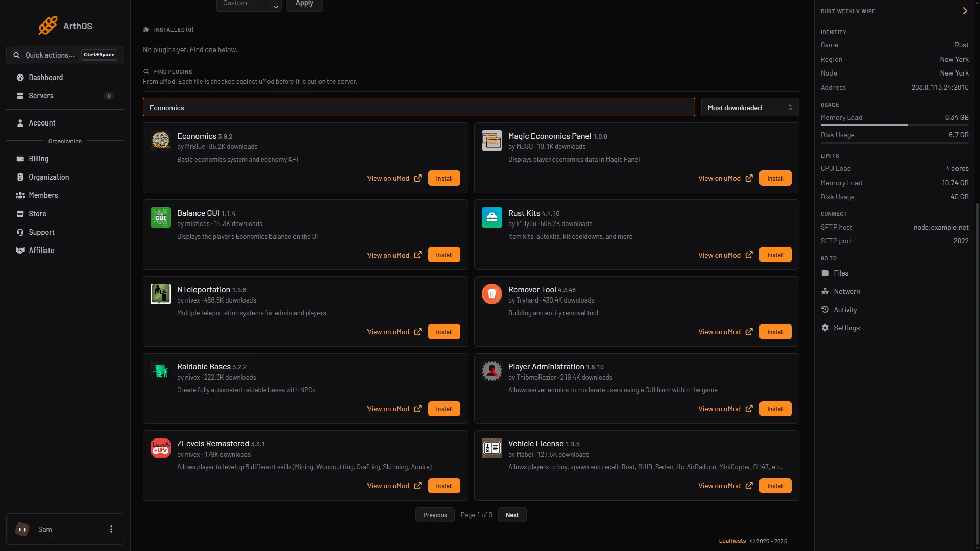
Task: Go to the Next plugins page
Action: click(x=512, y=515)
